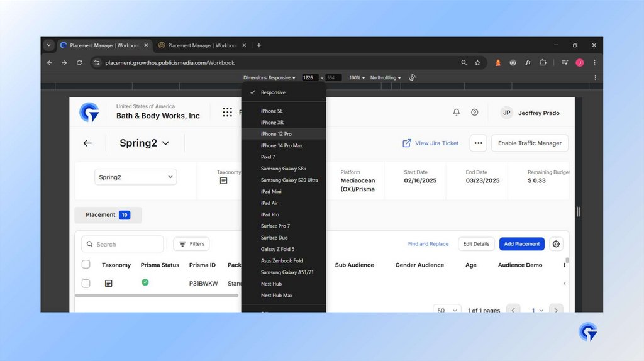Open the three-dots more options button
The width and height of the screenshot is (644, 361).
click(x=478, y=143)
